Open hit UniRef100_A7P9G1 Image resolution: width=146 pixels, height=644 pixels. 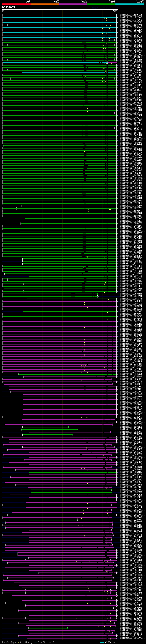pos(131,20)
